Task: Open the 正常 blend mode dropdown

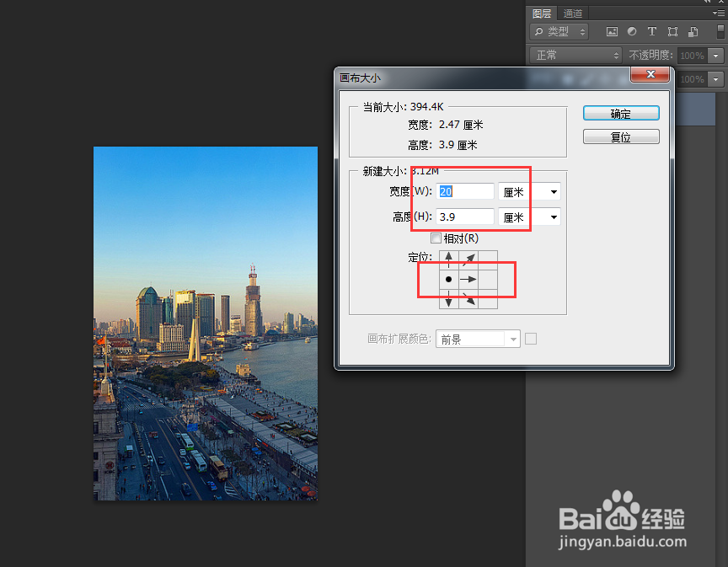Action: pos(575,55)
